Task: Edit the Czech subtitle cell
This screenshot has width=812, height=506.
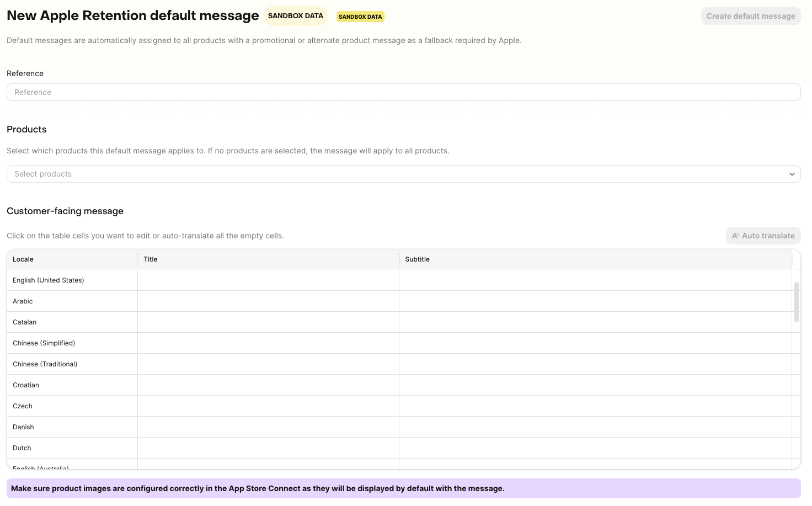Action: click(595, 406)
